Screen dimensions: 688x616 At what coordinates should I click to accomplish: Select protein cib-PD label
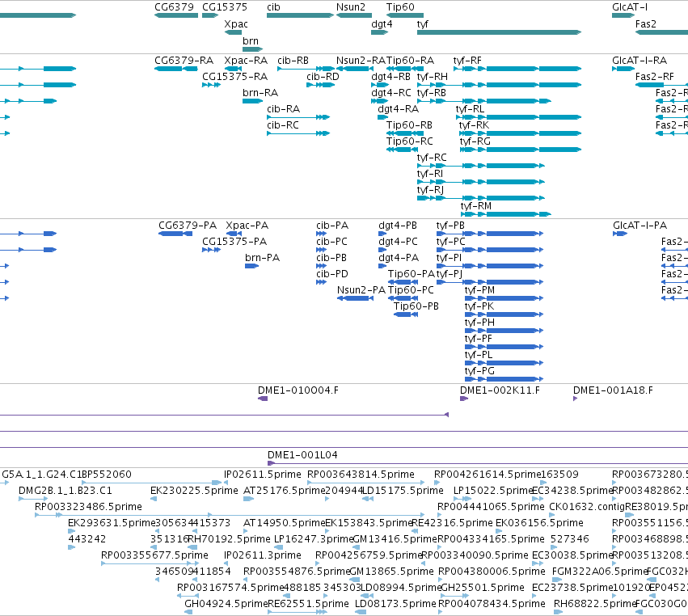pos(332,274)
